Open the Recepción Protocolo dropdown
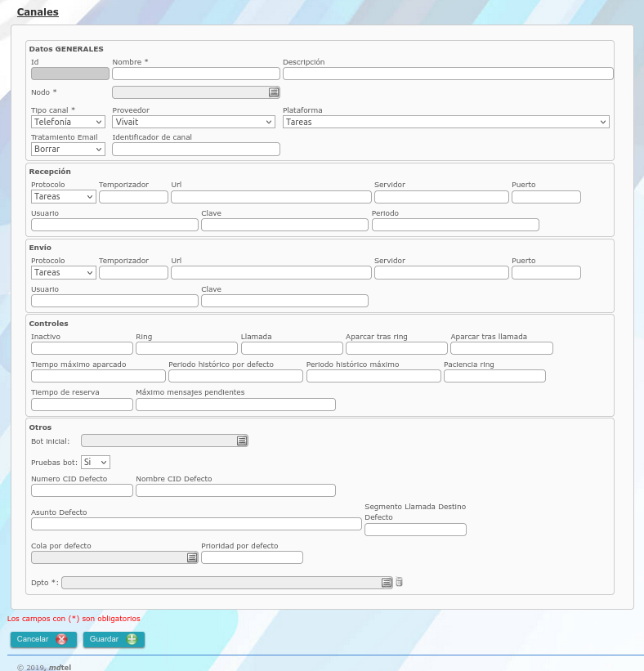 pos(63,196)
